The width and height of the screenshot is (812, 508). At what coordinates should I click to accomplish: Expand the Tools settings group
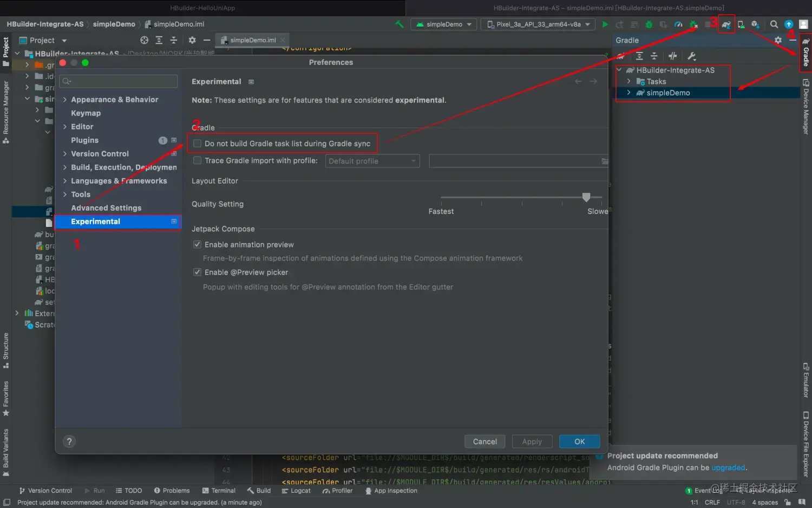click(65, 194)
